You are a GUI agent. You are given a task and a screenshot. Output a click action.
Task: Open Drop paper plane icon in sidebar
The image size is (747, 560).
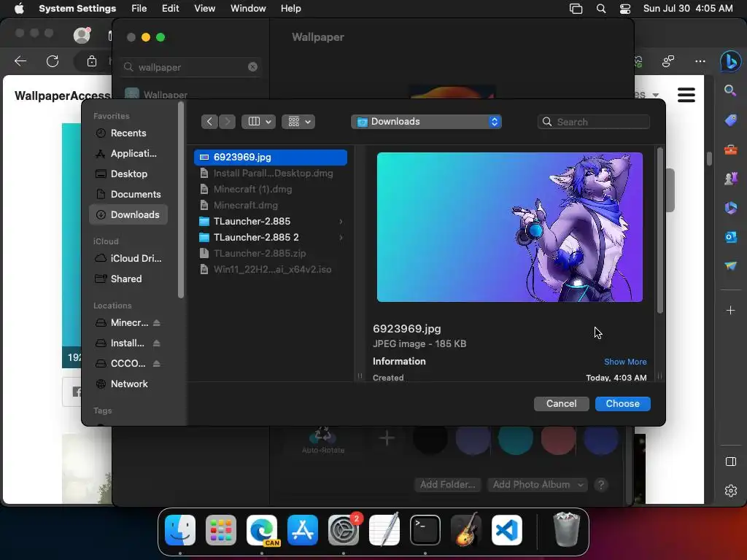[730, 265]
